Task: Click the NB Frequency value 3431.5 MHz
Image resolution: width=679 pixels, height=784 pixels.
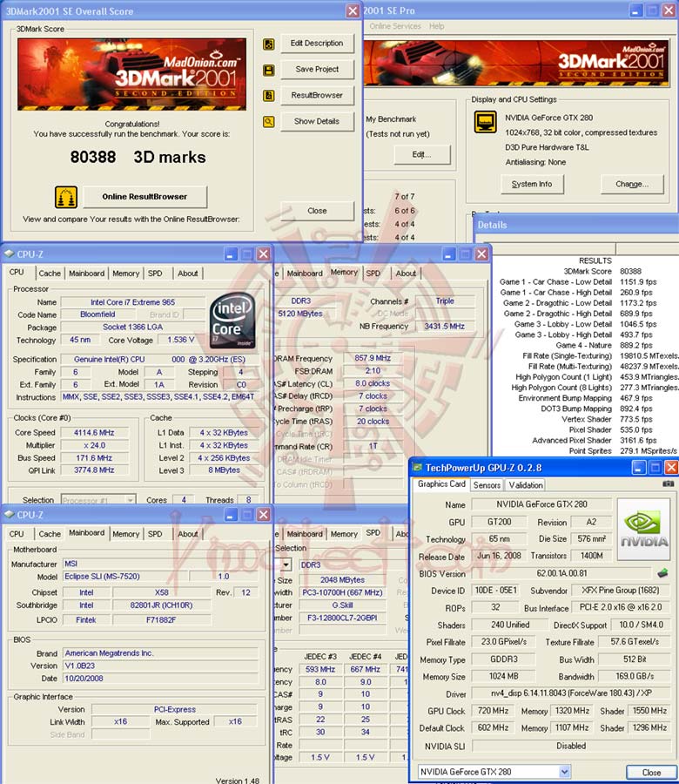Action: point(445,326)
